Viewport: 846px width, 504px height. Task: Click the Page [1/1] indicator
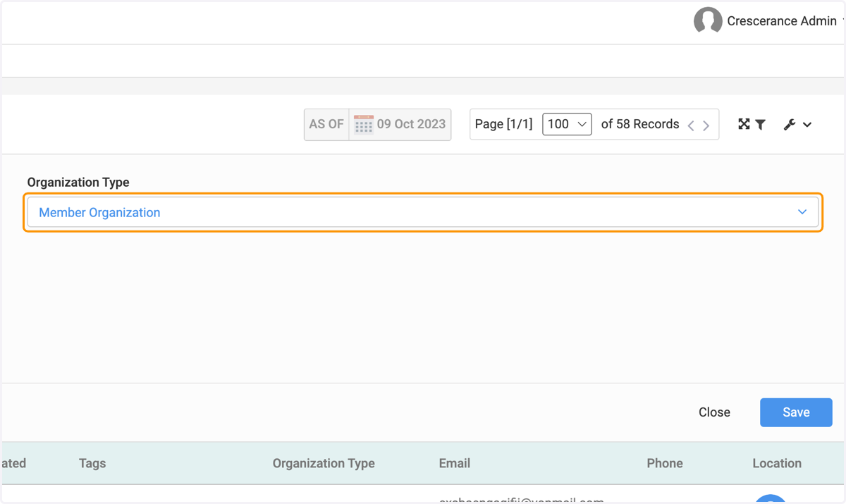click(503, 124)
